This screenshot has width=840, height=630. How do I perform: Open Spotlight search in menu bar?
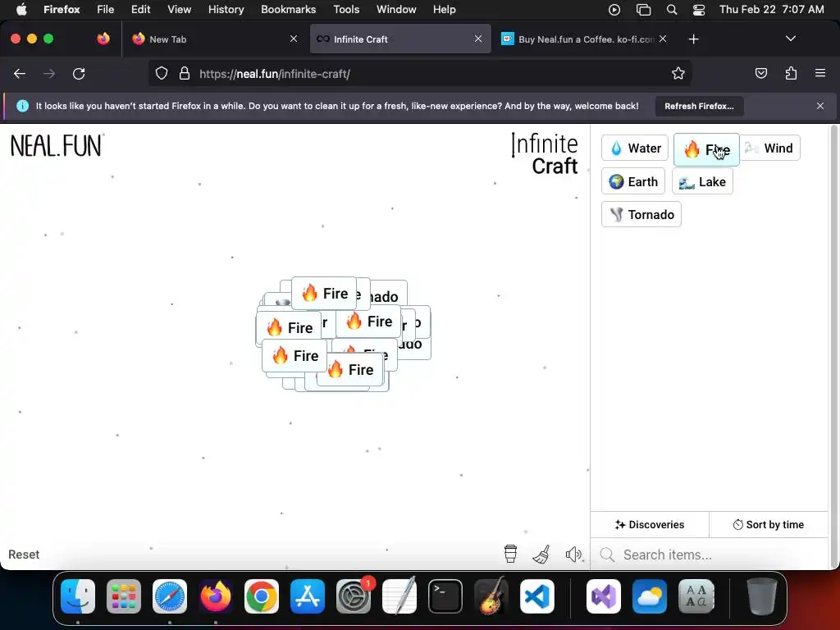(671, 9)
